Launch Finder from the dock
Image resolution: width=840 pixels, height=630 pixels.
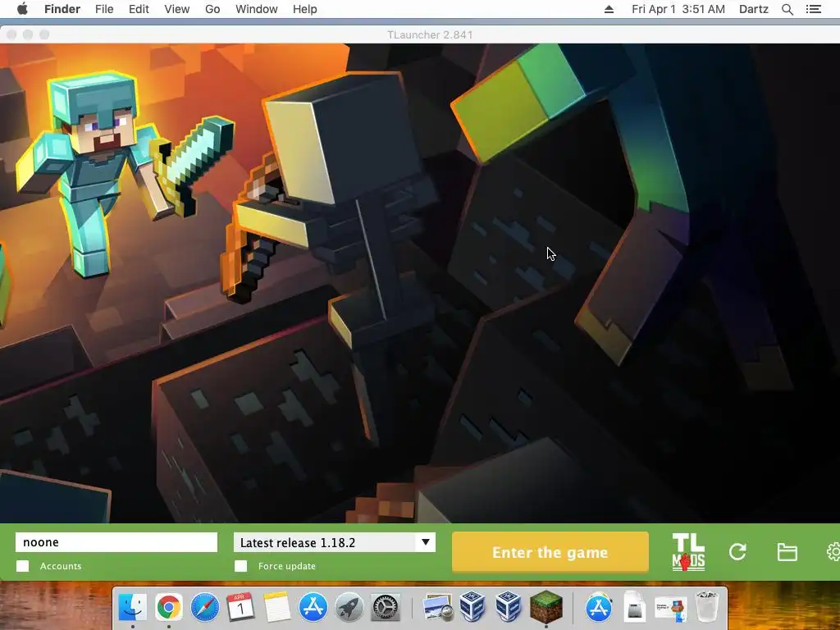(133, 608)
